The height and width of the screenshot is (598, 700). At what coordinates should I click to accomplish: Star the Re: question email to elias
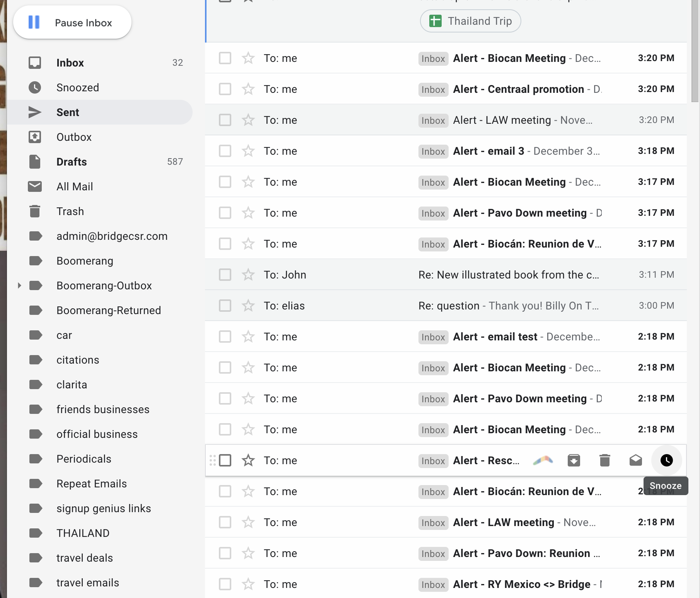click(248, 306)
